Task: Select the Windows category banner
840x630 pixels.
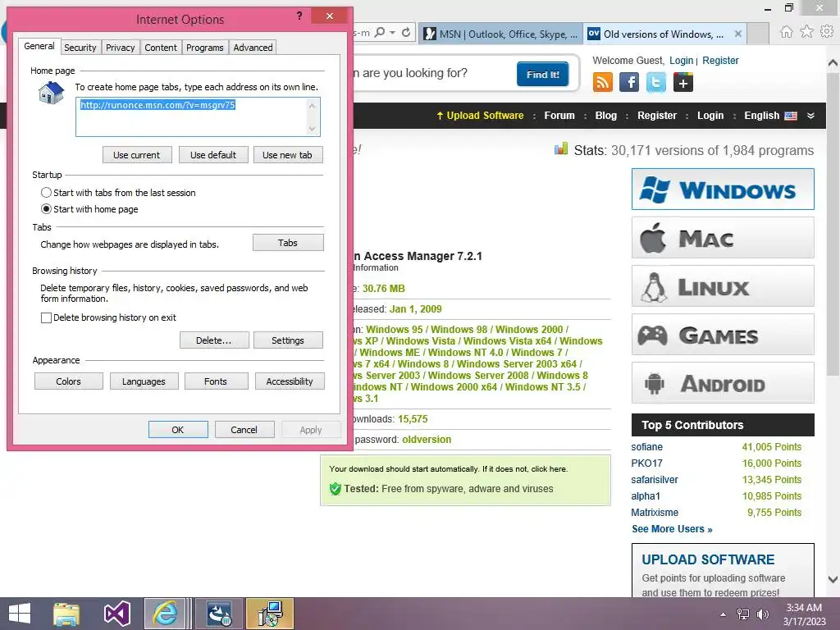Action: coord(723,189)
